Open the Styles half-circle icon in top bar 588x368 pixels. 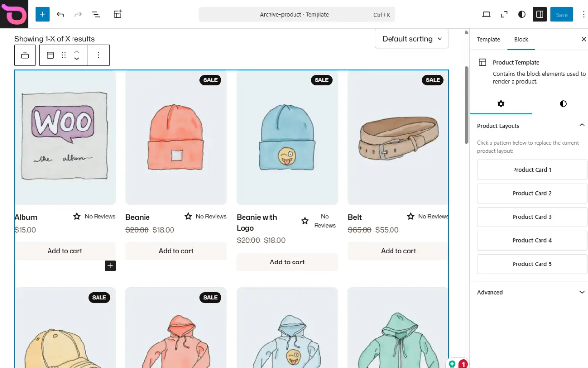[x=522, y=14]
